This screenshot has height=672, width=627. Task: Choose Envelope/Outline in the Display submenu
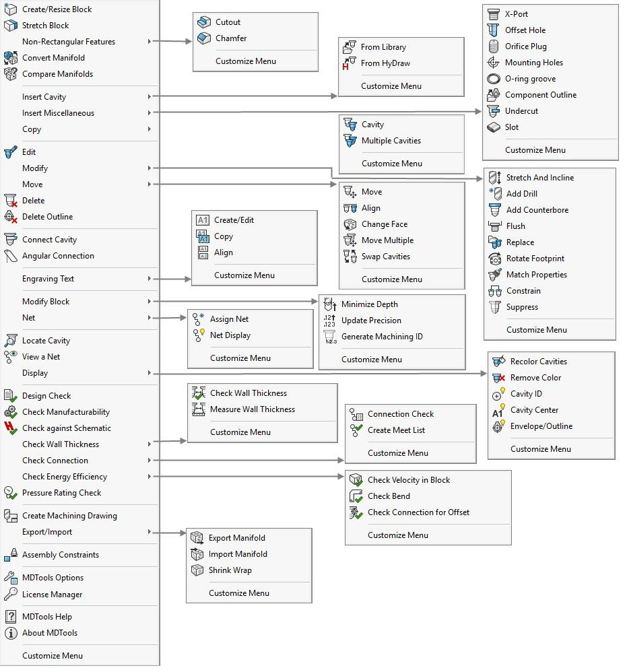tap(551, 426)
